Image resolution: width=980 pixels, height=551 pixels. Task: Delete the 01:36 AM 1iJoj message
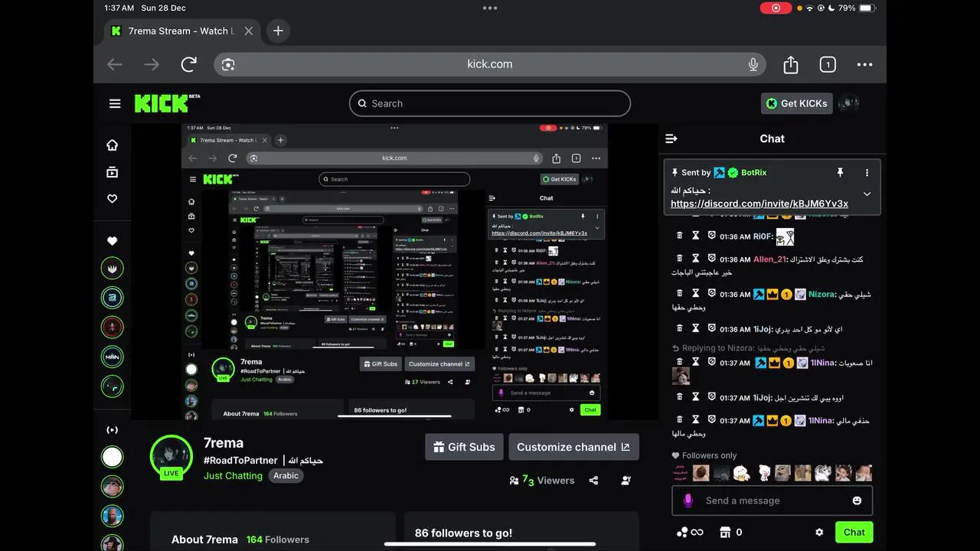(x=679, y=328)
